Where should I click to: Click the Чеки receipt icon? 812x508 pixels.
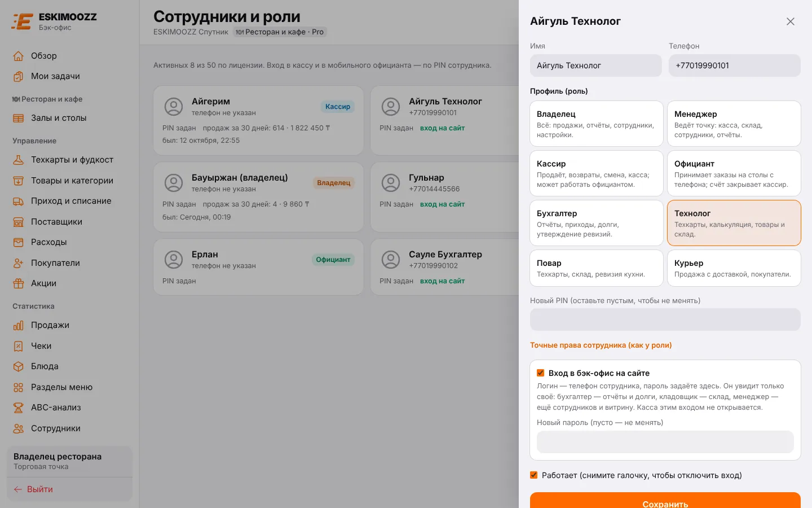coord(19,346)
